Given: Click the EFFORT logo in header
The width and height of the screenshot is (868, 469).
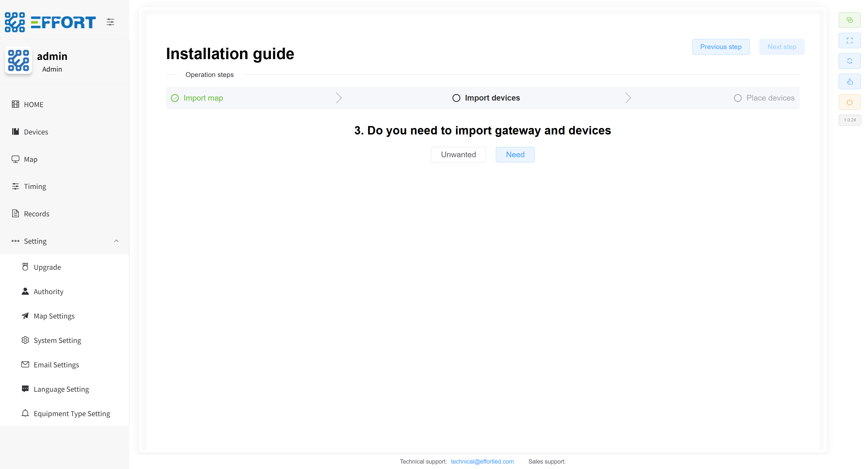Looking at the screenshot, I should (50, 22).
